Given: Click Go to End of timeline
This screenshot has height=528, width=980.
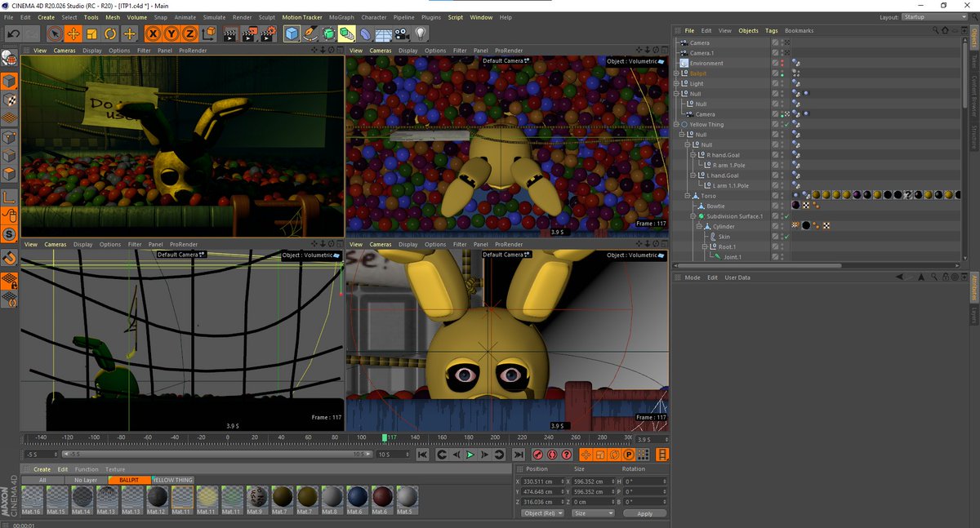Looking at the screenshot, I should click(x=519, y=455).
